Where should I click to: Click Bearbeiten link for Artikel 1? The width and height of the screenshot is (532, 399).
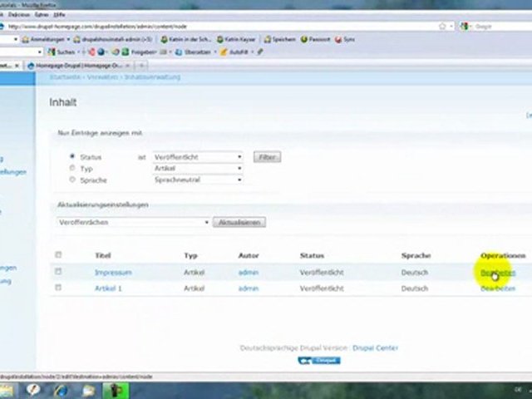tap(497, 288)
